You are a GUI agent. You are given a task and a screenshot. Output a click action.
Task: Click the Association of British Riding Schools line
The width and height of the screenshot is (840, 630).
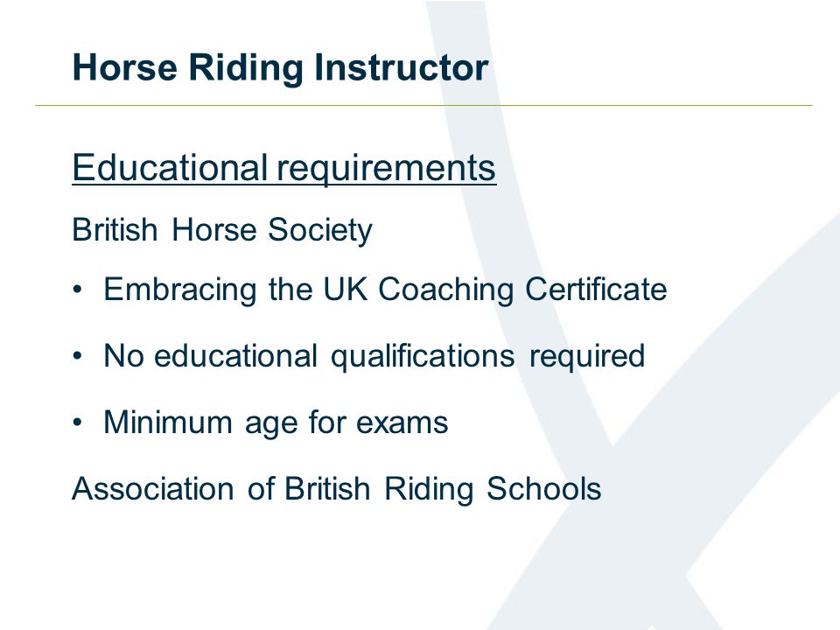coord(336,490)
